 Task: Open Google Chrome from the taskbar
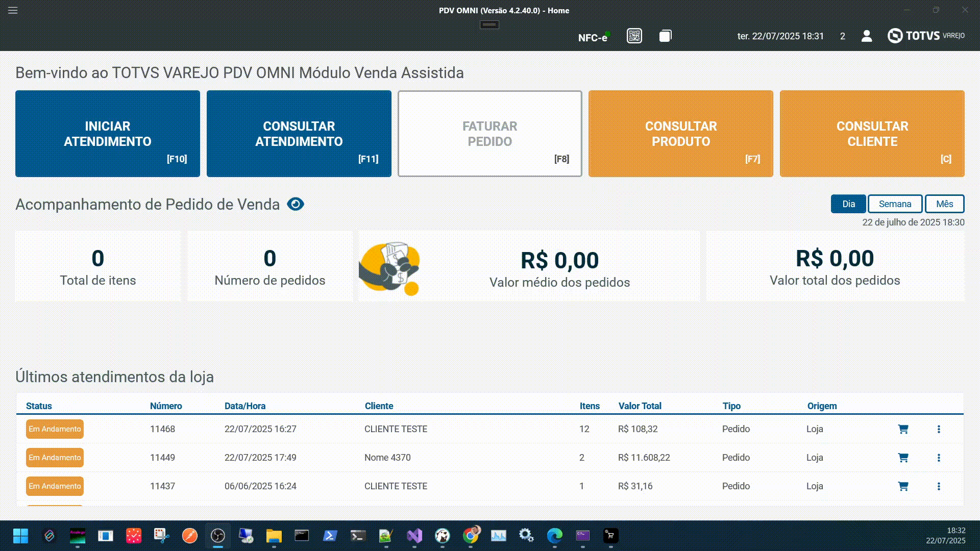tap(471, 535)
